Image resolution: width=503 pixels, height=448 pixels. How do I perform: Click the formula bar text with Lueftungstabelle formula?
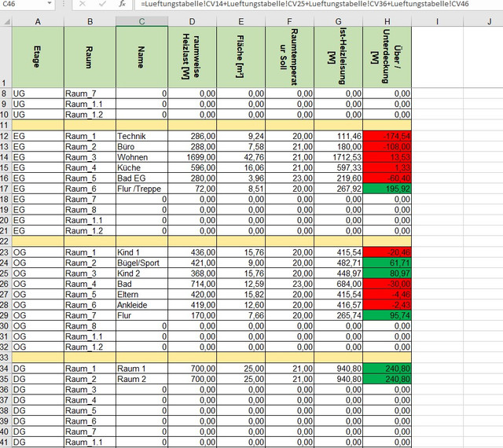point(305,4)
